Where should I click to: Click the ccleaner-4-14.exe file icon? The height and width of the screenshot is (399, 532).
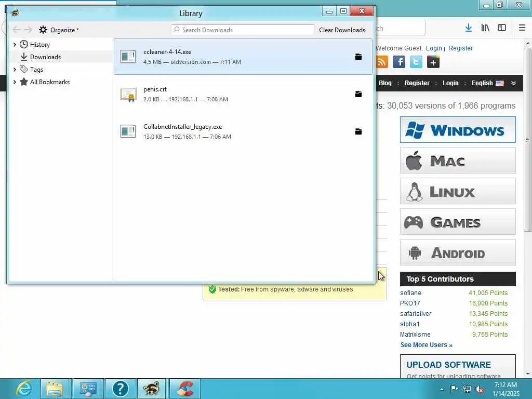(128, 57)
